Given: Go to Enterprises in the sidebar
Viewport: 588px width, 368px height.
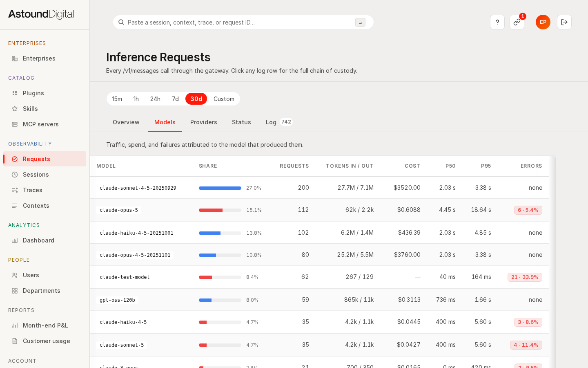Looking at the screenshot, I should click(x=45, y=58).
